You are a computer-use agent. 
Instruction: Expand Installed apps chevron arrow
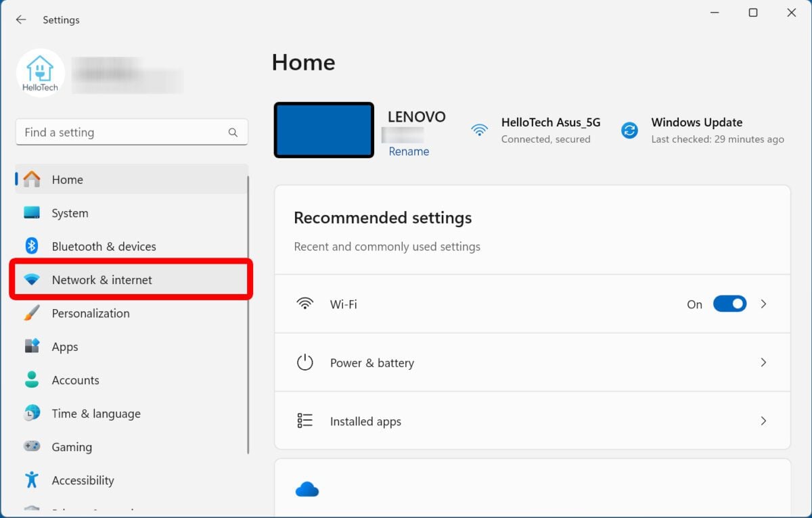click(763, 421)
